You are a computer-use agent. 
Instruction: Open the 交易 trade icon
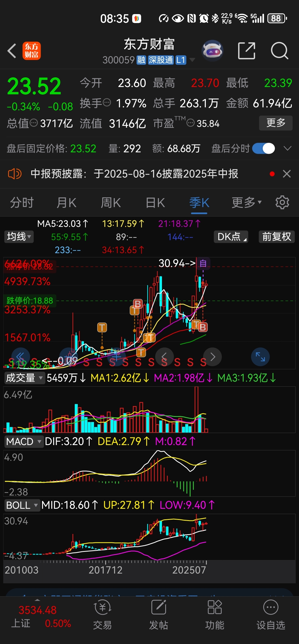(x=102, y=615)
